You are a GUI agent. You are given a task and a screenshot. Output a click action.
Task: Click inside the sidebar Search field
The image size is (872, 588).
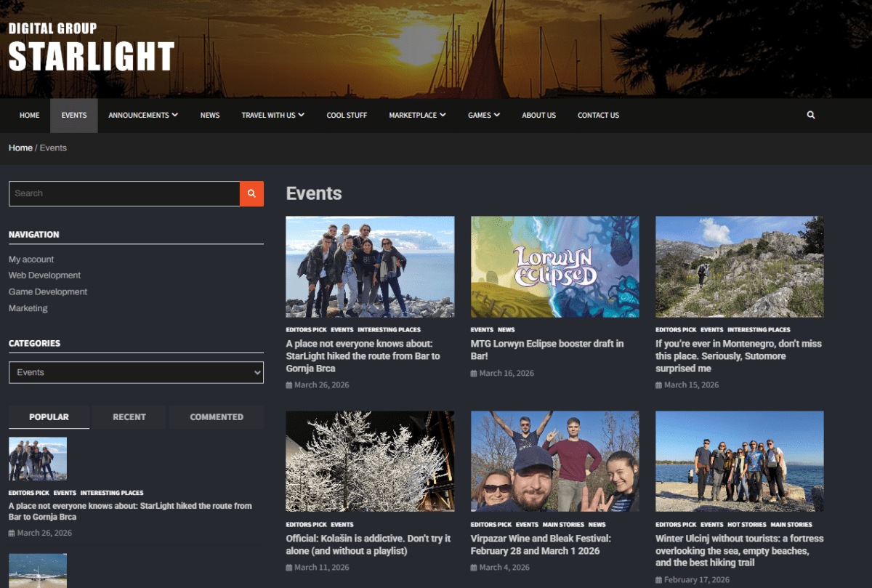[124, 193]
